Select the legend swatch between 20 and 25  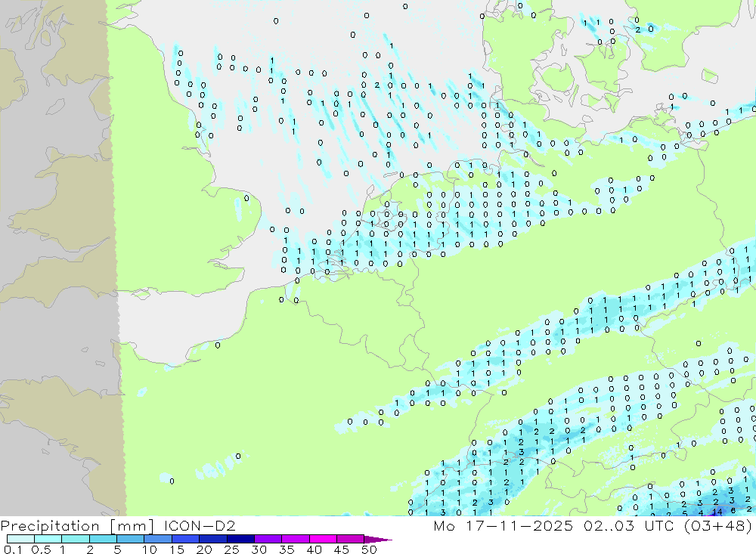(x=212, y=539)
